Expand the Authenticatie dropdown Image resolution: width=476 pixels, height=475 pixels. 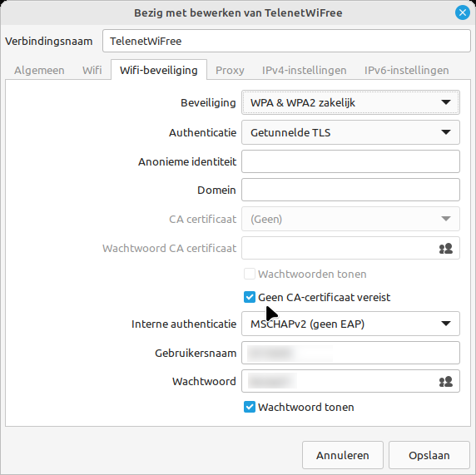tap(350, 132)
